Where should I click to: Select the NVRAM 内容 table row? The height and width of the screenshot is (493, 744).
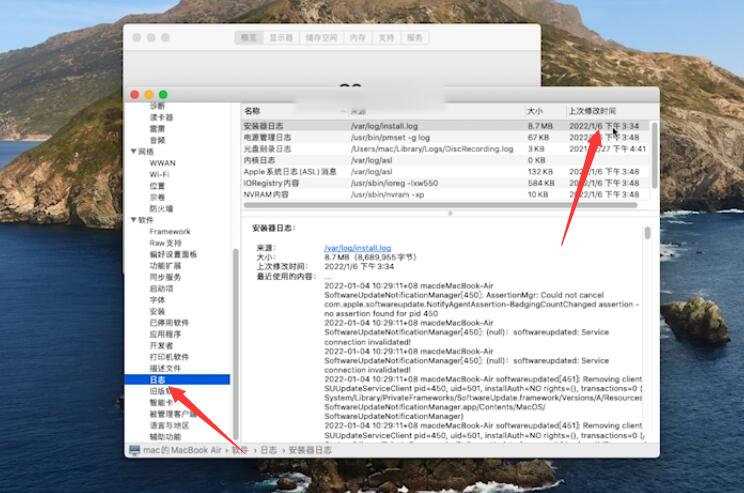click(x=446, y=194)
